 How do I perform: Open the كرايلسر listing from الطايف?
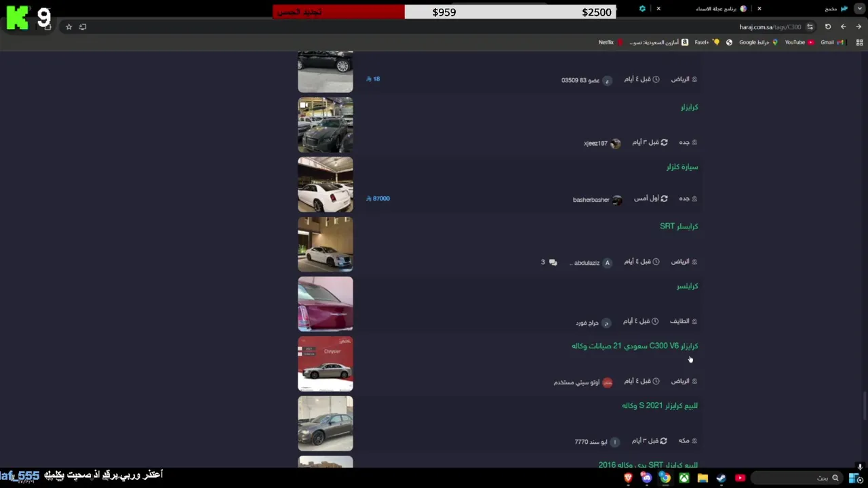[688, 286]
